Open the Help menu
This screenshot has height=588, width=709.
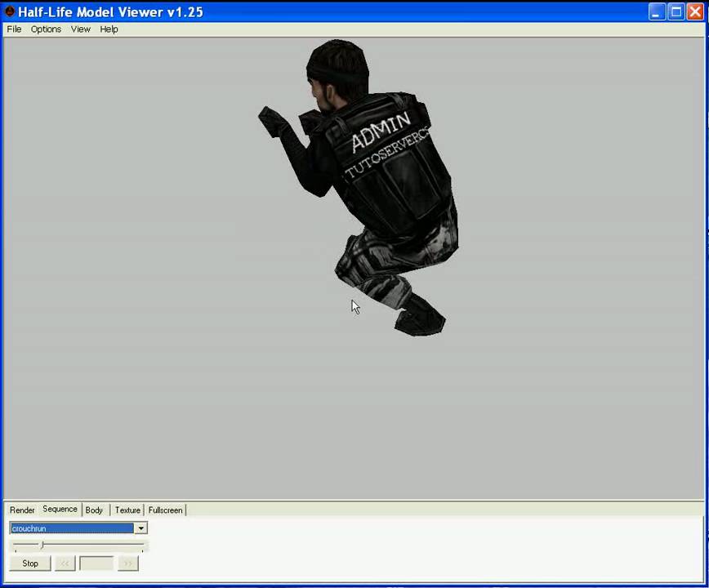(109, 29)
